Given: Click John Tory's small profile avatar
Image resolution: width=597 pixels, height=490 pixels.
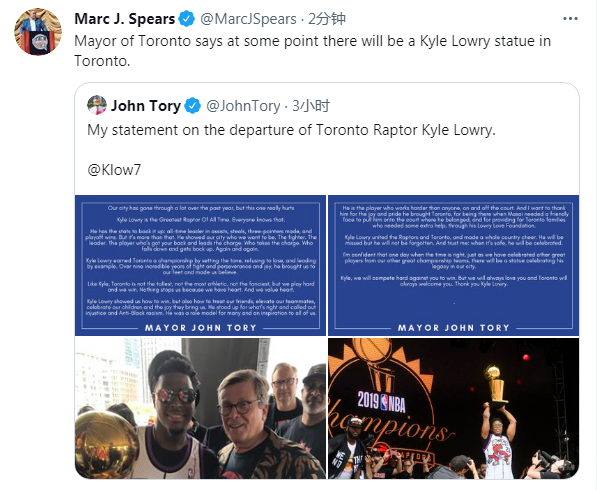Looking at the screenshot, I should [x=97, y=105].
